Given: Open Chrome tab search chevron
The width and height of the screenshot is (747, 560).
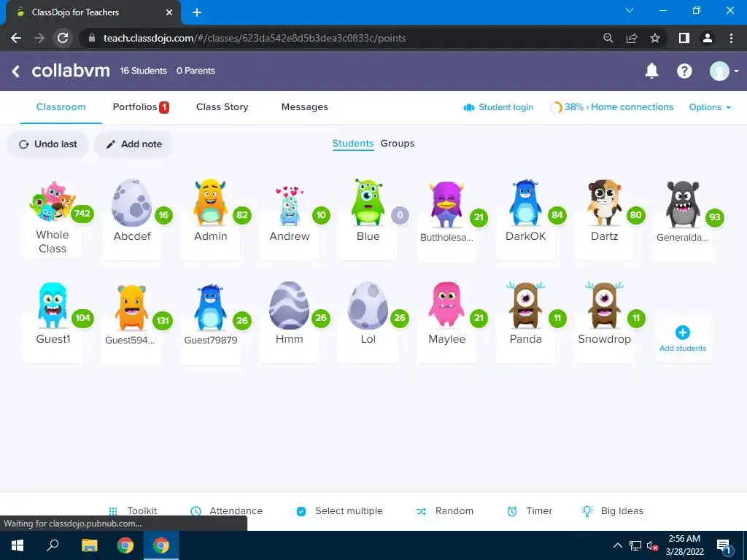Looking at the screenshot, I should [x=630, y=10].
